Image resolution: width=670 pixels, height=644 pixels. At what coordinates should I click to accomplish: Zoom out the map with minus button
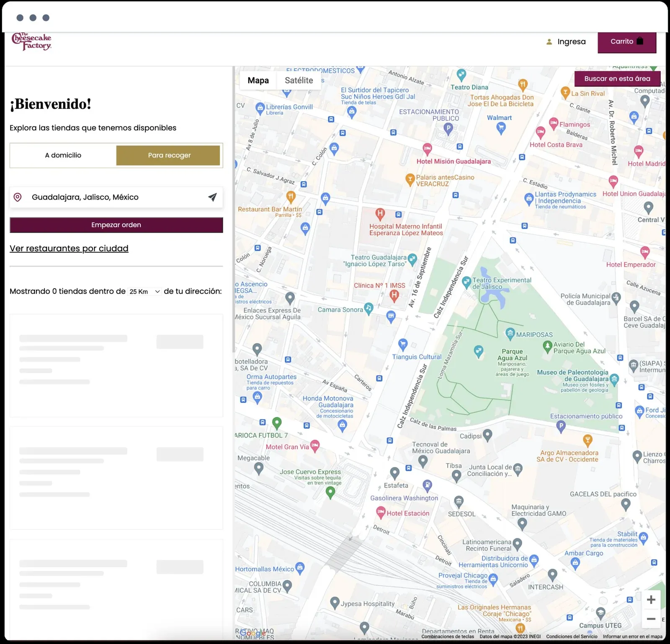click(651, 619)
